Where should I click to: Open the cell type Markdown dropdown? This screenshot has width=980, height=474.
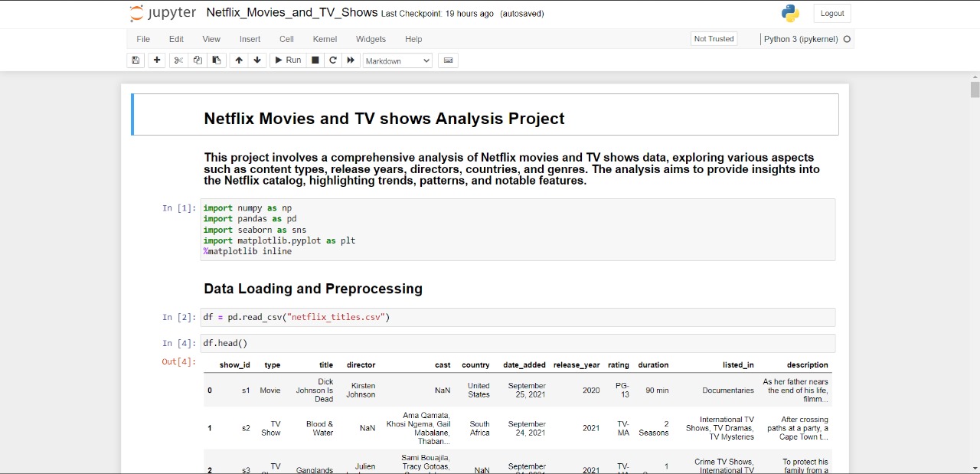[397, 60]
